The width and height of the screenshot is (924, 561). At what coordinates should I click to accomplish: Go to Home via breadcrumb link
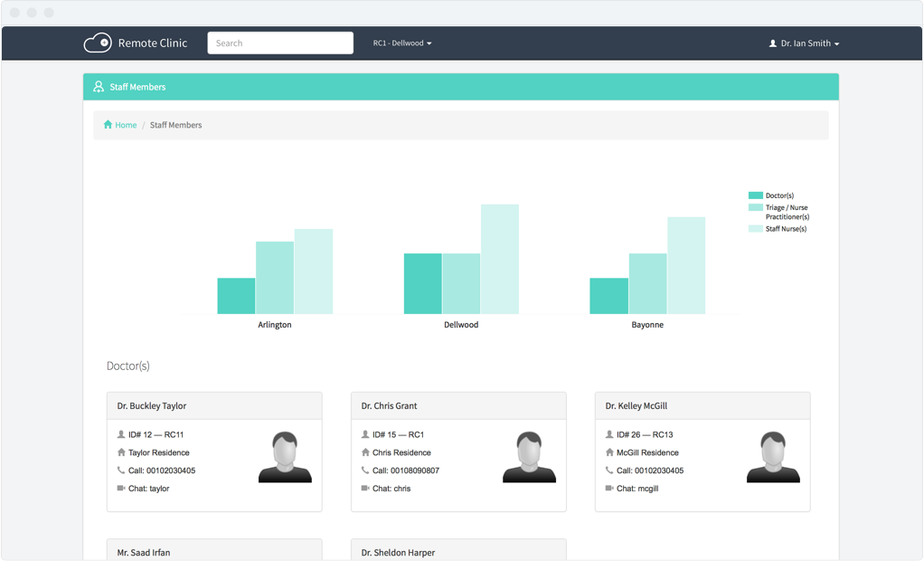pyautogui.click(x=126, y=125)
